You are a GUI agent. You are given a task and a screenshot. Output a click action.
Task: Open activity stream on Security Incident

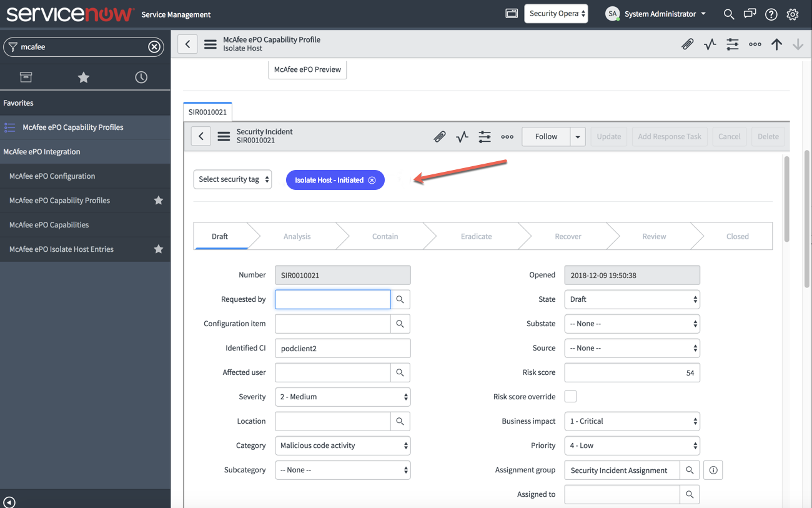462,136
